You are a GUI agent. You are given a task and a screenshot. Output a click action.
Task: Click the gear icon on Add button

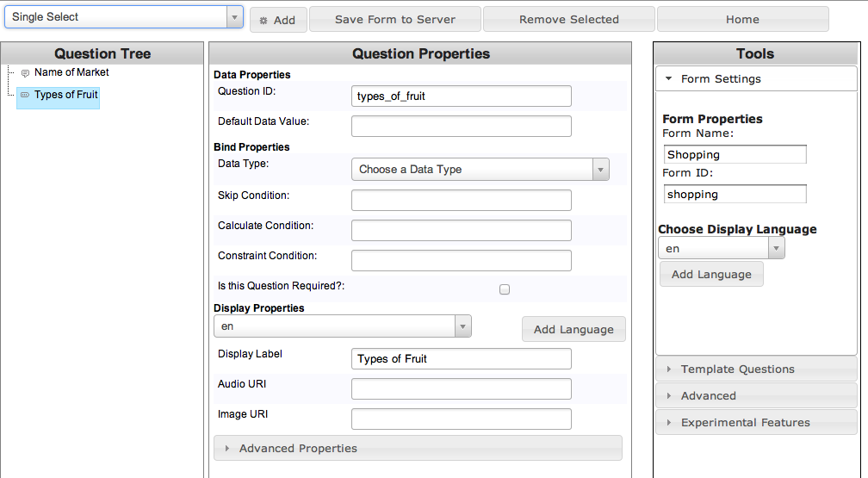tap(263, 21)
